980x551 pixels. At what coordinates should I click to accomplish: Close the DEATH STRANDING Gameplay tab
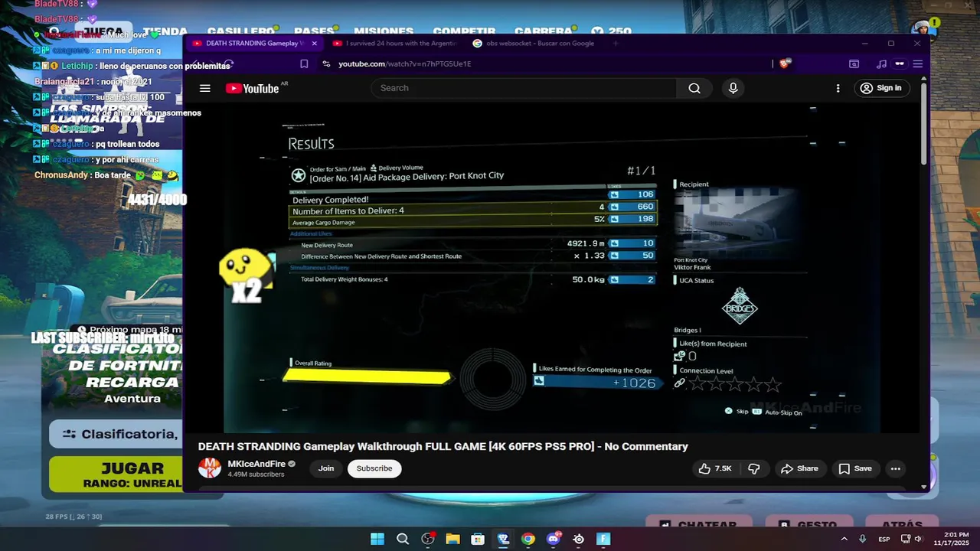coord(314,44)
